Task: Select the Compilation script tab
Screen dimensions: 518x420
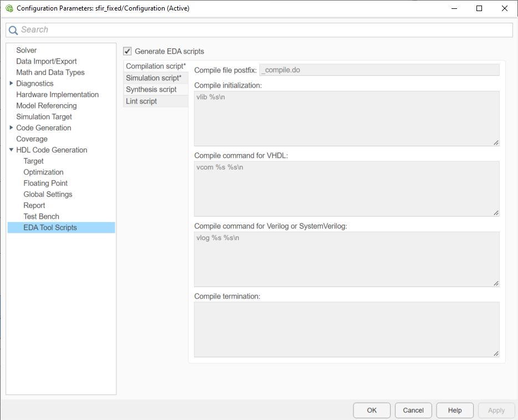Action: [x=154, y=66]
